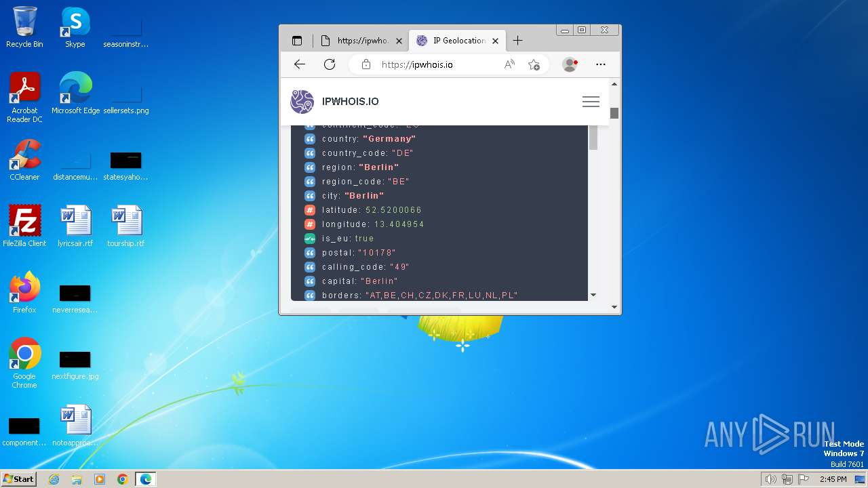Image resolution: width=868 pixels, height=488 pixels.
Task: Launch Internet Explorer from taskbar
Action: [54, 479]
